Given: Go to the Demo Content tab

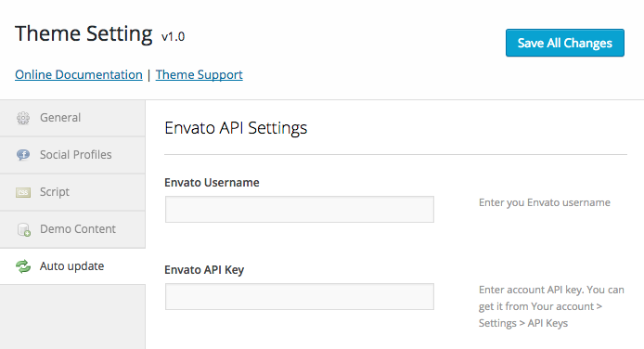Looking at the screenshot, I should click(x=72, y=229).
